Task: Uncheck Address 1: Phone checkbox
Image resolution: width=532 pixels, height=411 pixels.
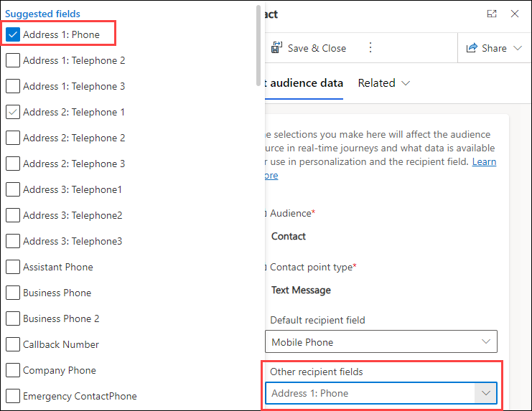Action: [13, 34]
